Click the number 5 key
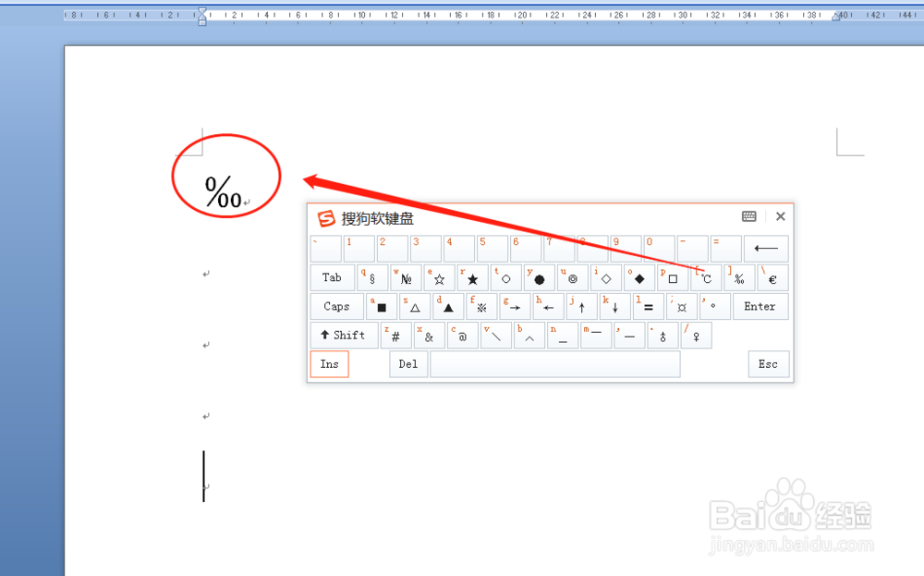 coord(492,249)
